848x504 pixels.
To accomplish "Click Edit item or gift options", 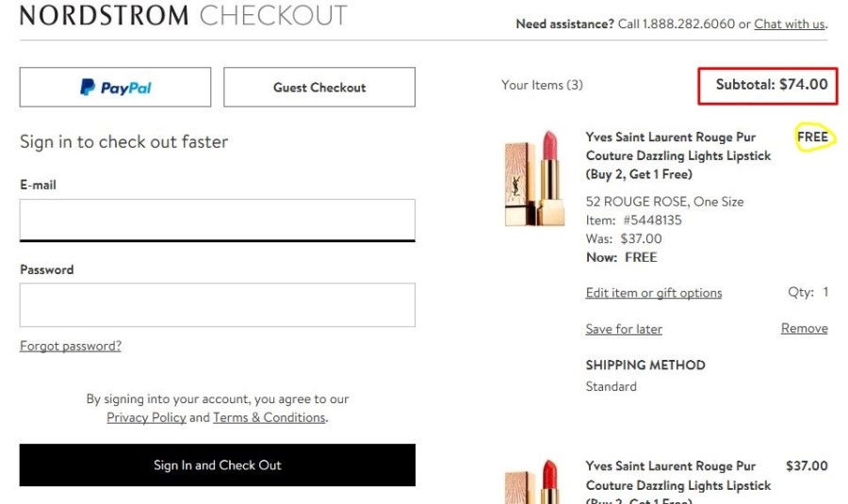I will pyautogui.click(x=654, y=293).
